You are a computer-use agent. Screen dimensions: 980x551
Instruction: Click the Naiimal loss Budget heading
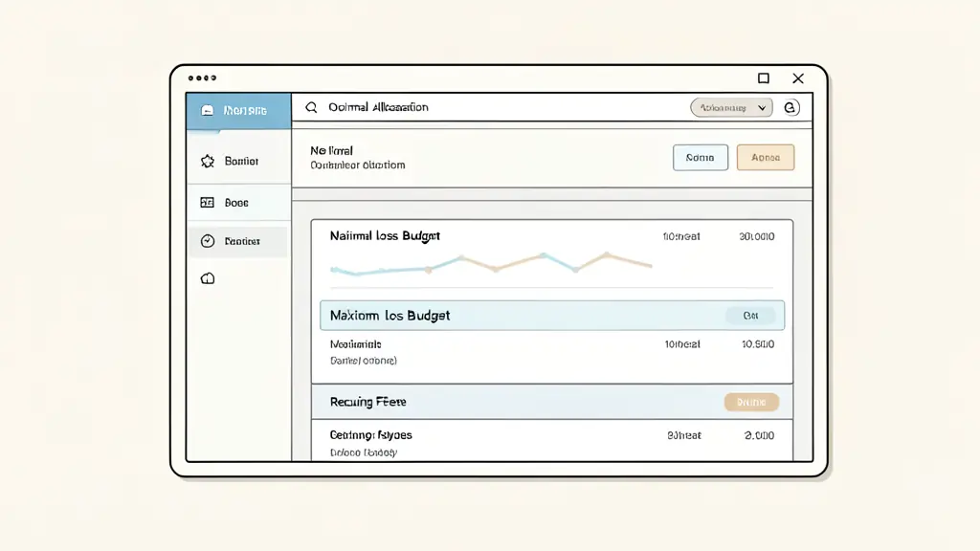(385, 235)
